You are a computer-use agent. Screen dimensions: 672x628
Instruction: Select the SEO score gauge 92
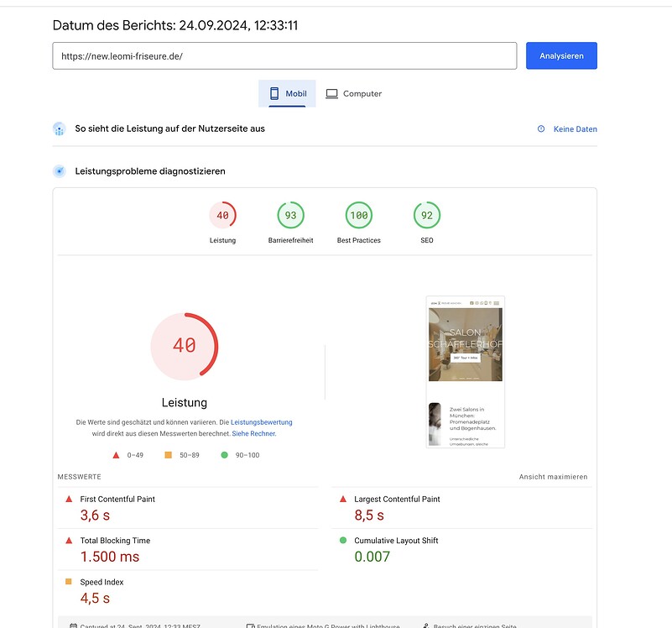point(426,216)
